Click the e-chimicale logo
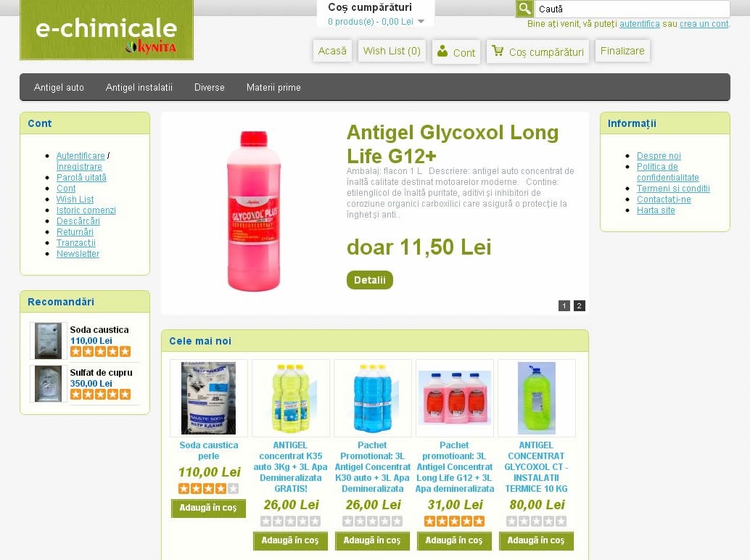750x560 pixels. (107, 30)
